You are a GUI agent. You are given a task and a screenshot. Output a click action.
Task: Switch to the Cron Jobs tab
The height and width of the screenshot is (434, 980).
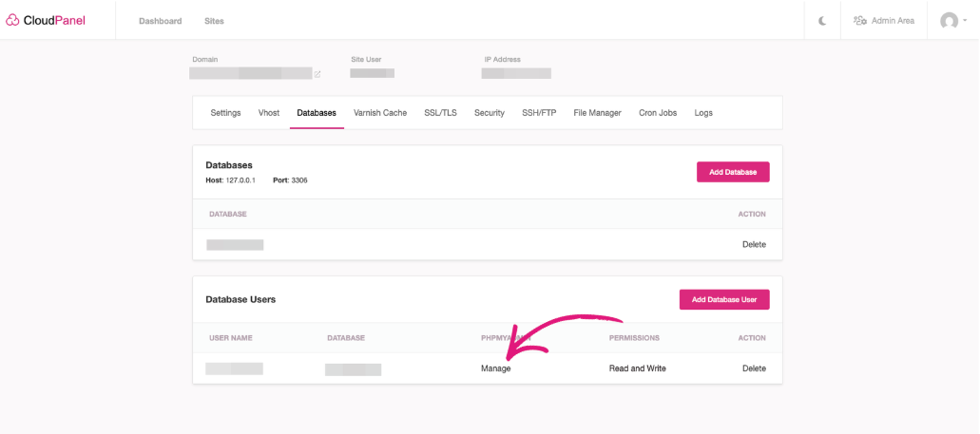coord(658,113)
